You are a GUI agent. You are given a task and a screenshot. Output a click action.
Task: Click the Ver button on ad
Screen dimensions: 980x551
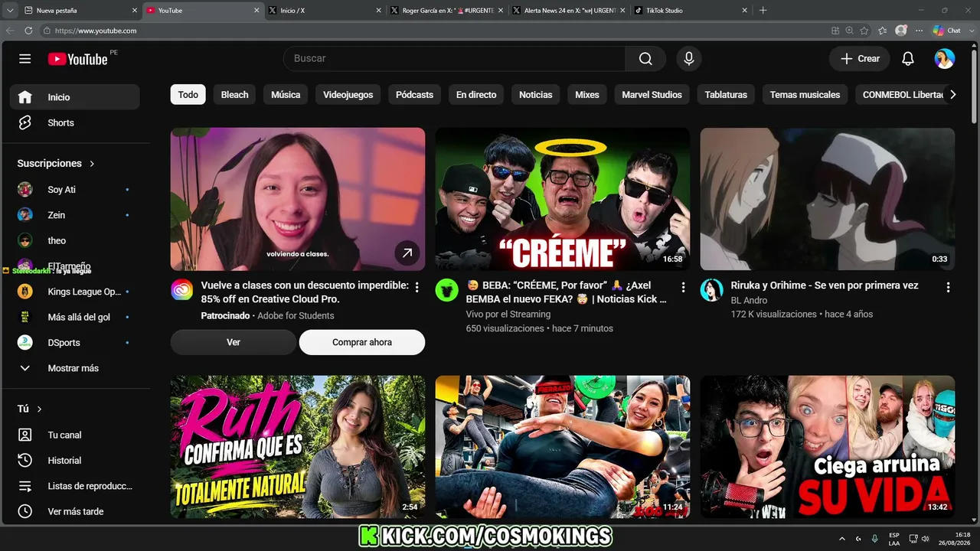pyautogui.click(x=234, y=342)
